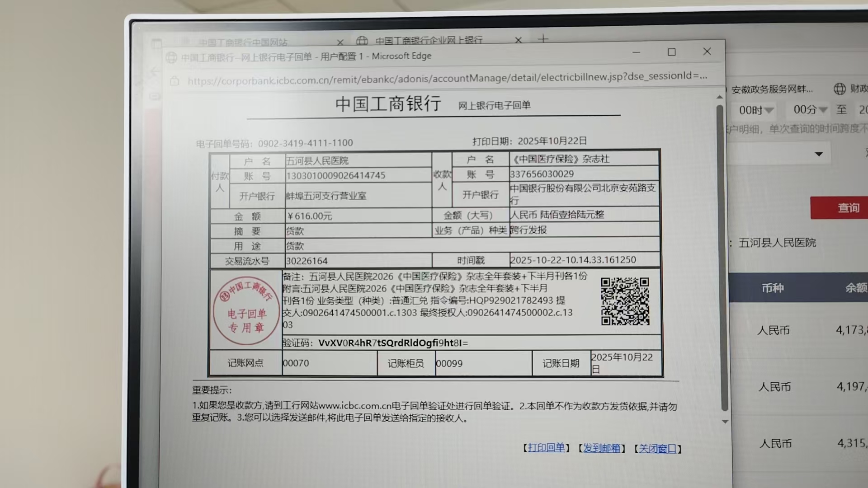The width and height of the screenshot is (868, 488).
Task: Open the dropdown with black arrow
Action: [818, 154]
